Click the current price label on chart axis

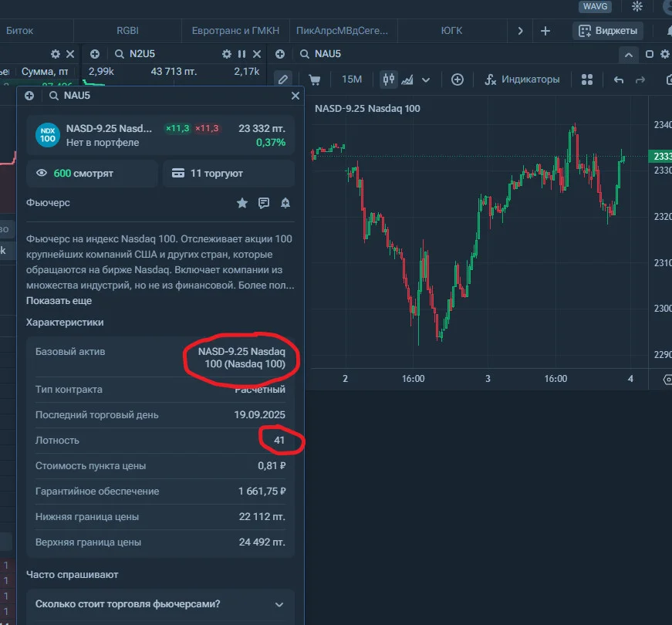pos(660,157)
